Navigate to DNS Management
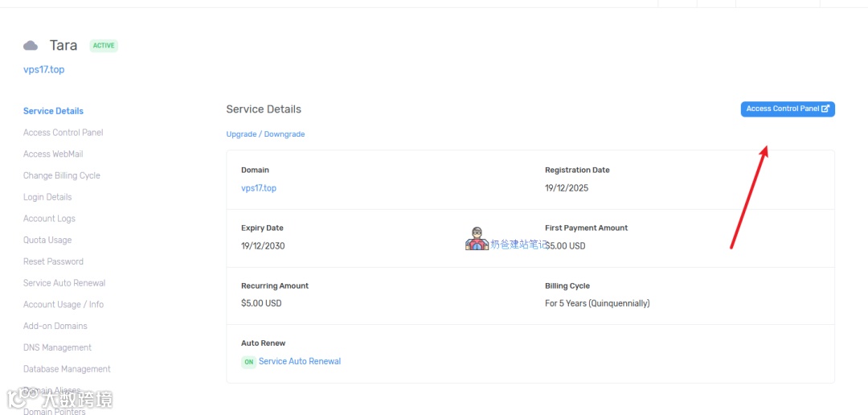 tap(57, 347)
